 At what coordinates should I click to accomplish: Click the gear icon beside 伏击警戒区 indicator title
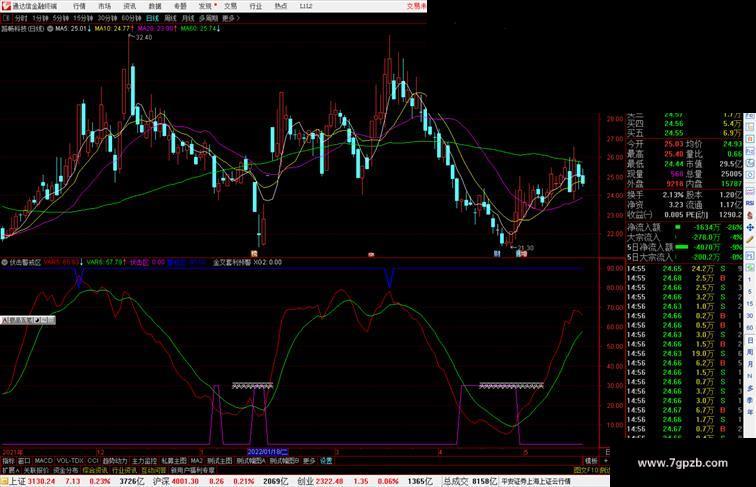5,262
